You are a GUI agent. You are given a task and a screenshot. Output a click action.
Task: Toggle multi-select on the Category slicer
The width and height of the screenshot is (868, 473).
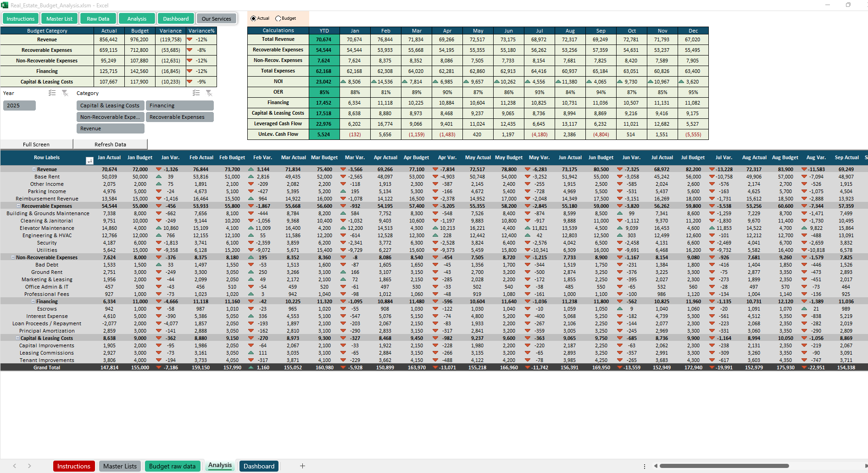point(196,93)
